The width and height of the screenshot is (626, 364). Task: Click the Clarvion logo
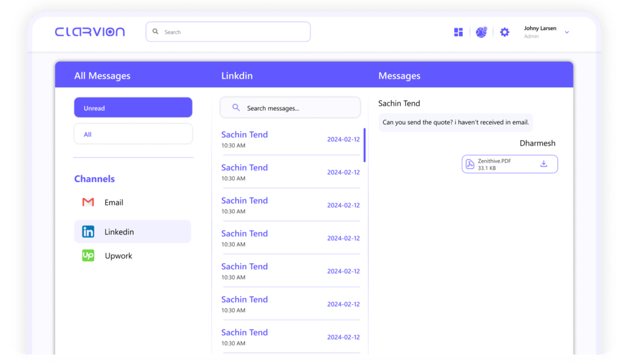[90, 32]
